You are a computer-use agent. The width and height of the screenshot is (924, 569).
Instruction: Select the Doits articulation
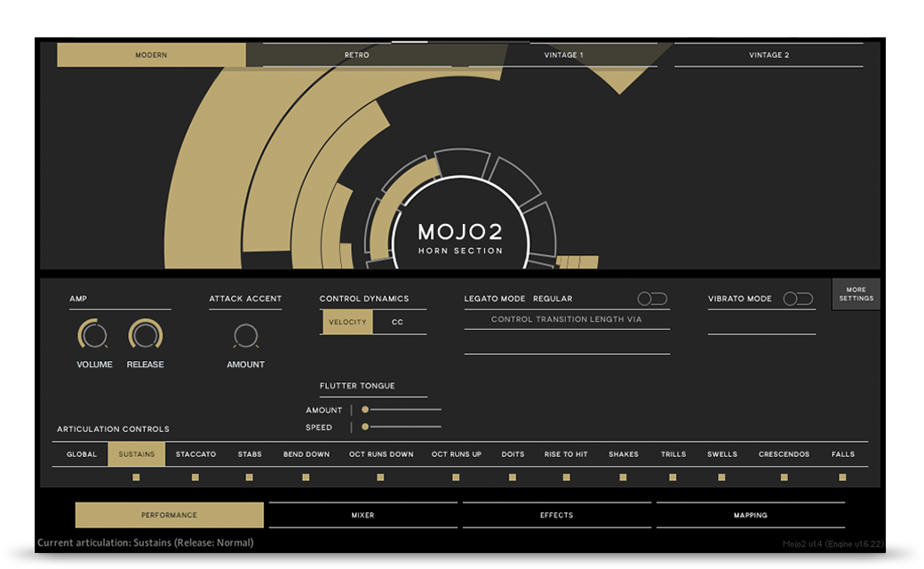pos(513,454)
